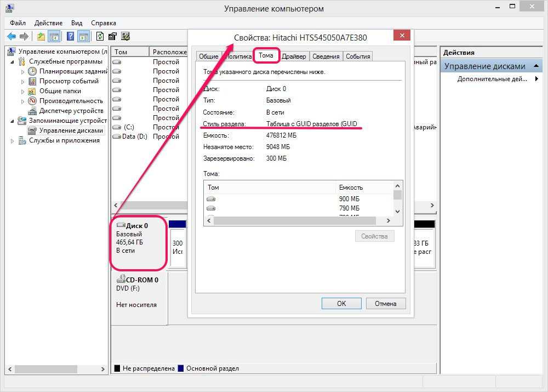Image resolution: width=548 pixels, height=392 pixels.
Task: Toggle the console tree show/hide button
Action: click(x=54, y=36)
